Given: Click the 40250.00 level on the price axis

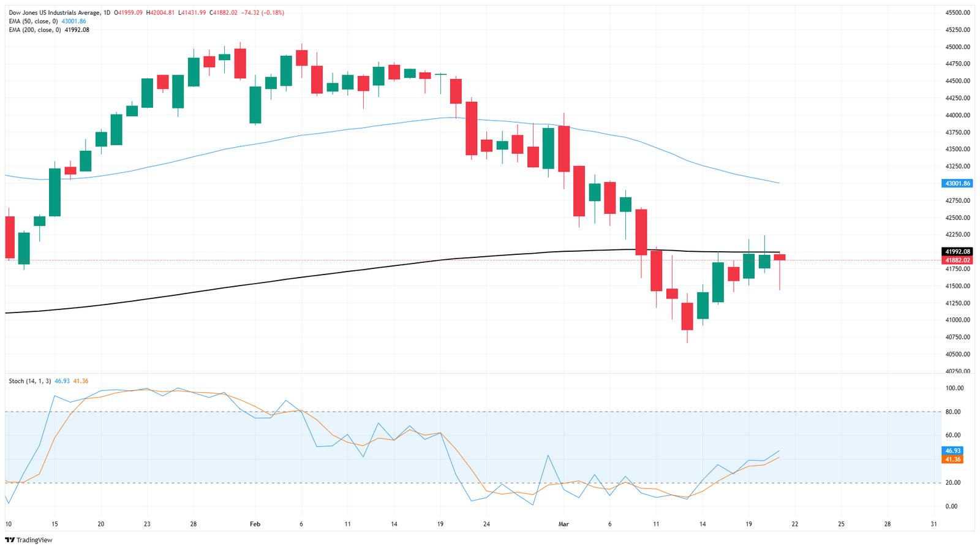Looking at the screenshot, I should click(957, 371).
